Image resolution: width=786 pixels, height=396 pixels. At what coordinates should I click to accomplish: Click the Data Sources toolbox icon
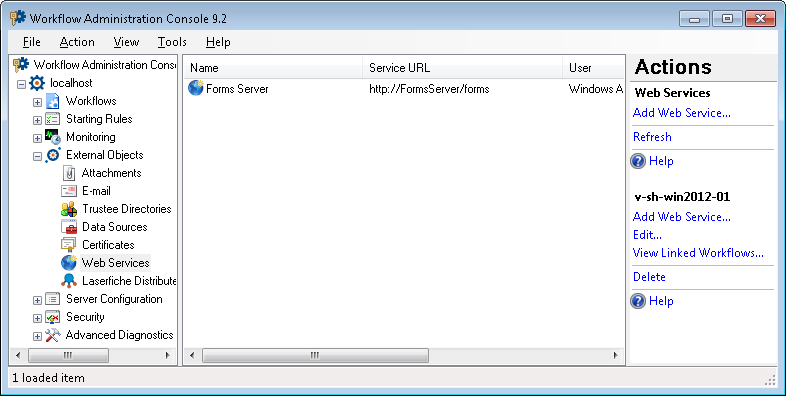pyautogui.click(x=69, y=227)
